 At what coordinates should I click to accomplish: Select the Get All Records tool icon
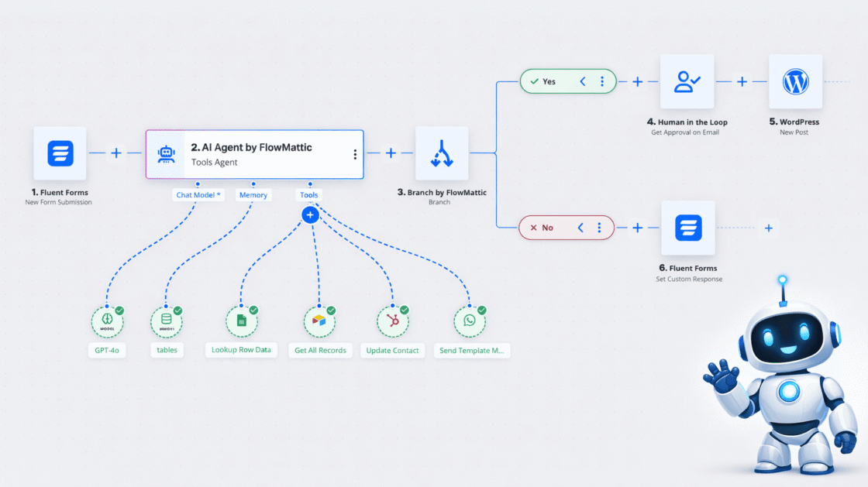point(319,321)
